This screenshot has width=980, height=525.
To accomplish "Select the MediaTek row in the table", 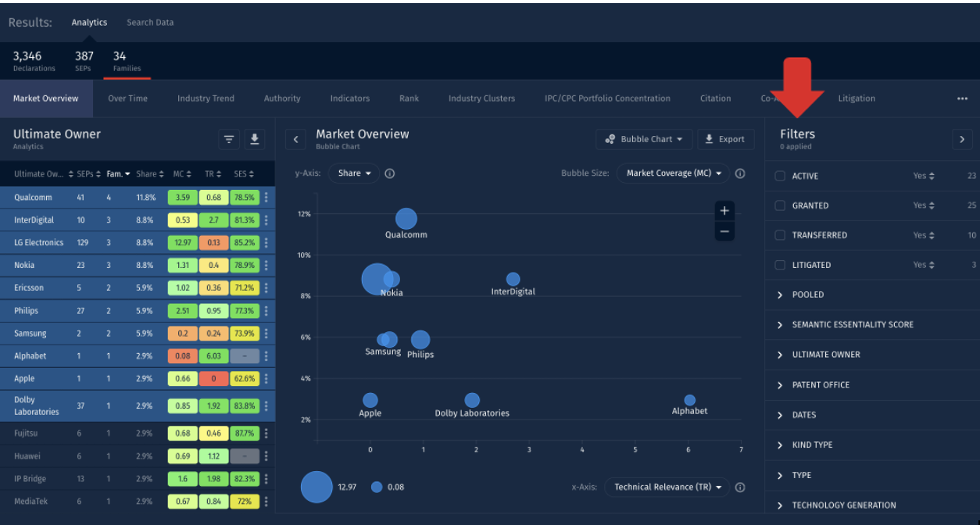I will [138, 502].
